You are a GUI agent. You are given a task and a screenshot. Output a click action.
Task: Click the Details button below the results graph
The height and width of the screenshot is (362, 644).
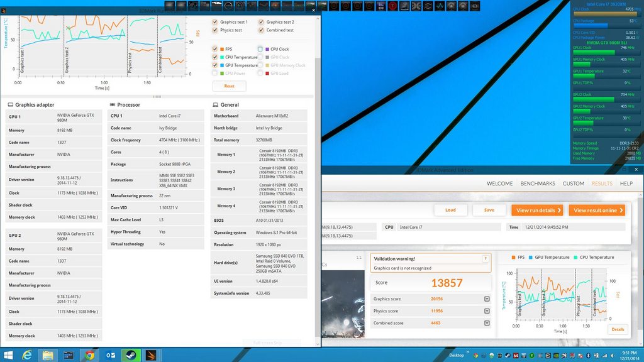click(x=618, y=329)
